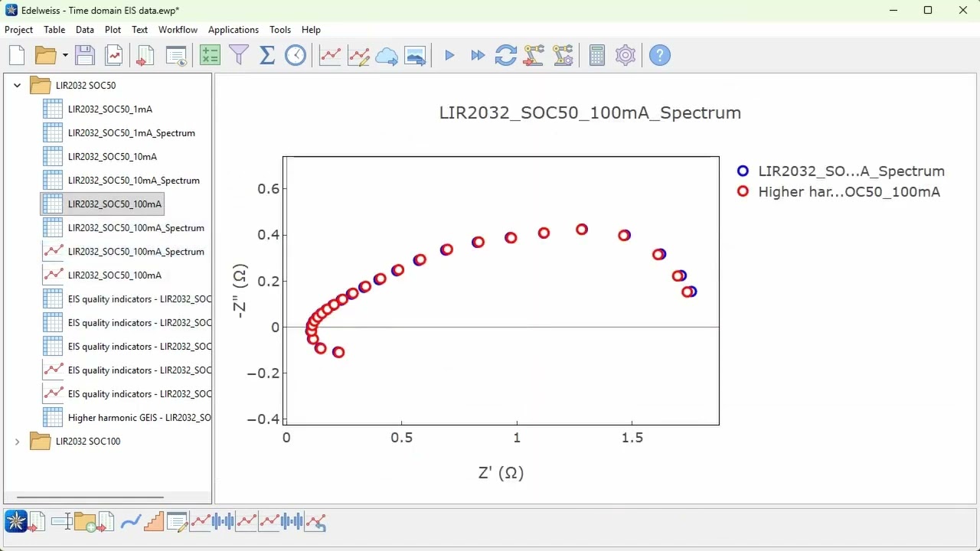Click the folder with green plus icon
980x551 pixels.
tap(85, 522)
